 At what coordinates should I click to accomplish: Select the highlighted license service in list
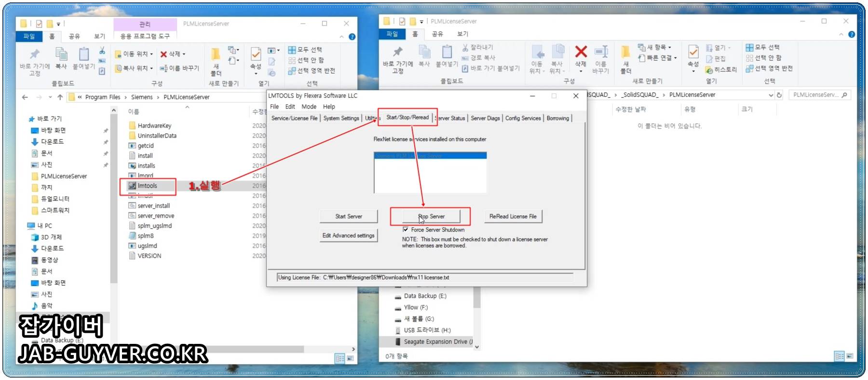point(430,156)
